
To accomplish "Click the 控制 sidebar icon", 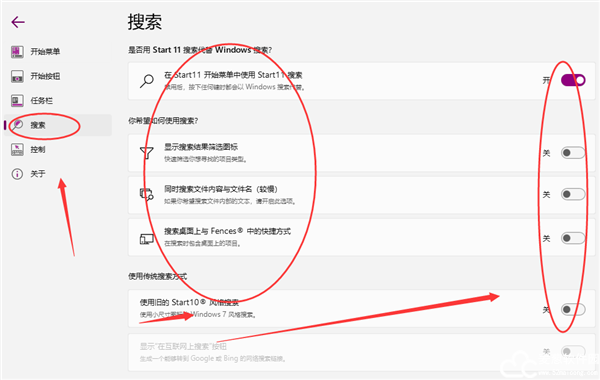I will click(17, 149).
